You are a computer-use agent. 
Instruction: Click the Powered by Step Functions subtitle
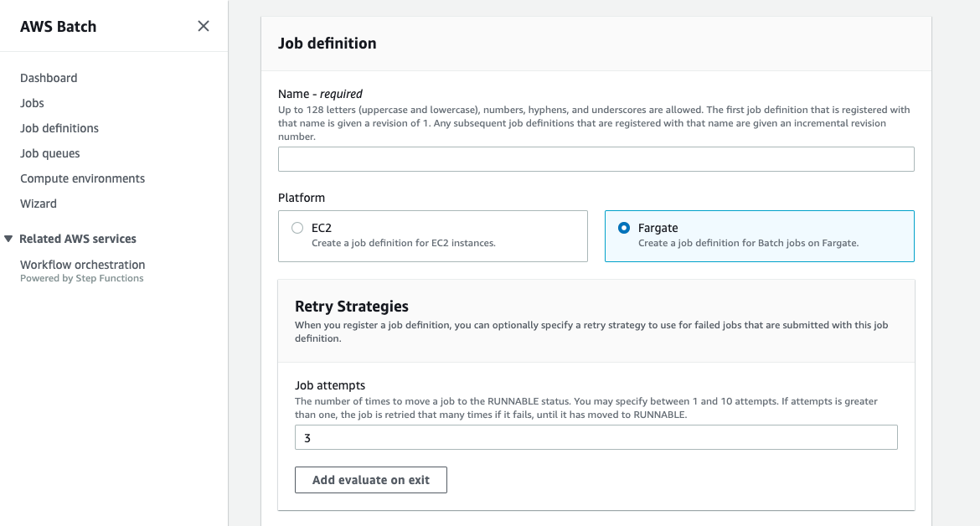(82, 279)
